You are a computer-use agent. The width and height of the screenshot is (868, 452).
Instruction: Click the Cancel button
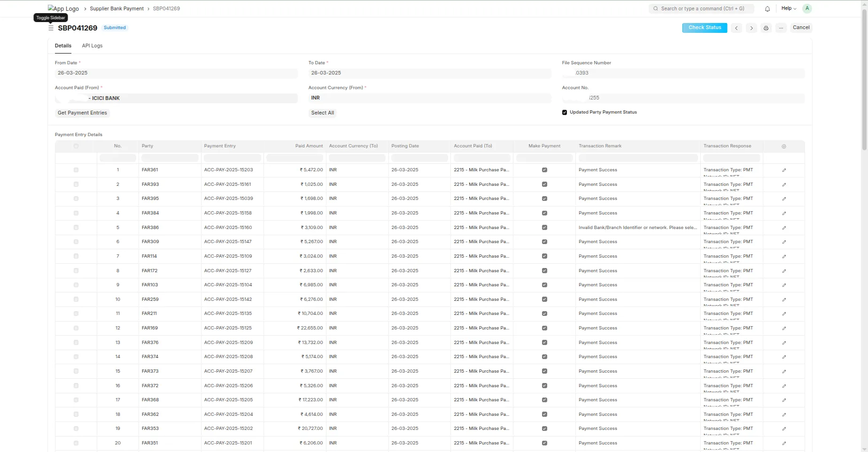click(x=801, y=28)
